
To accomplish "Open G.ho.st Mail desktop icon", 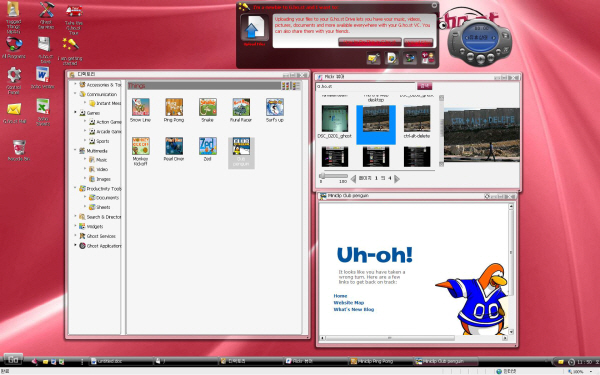I will [14, 109].
